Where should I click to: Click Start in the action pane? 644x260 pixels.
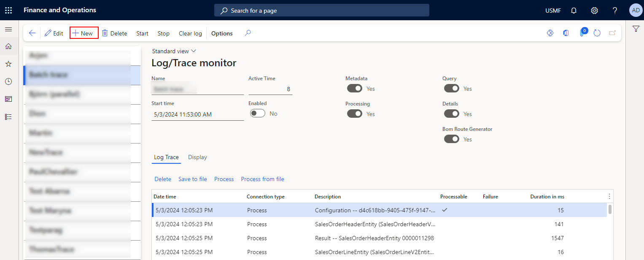142,33
